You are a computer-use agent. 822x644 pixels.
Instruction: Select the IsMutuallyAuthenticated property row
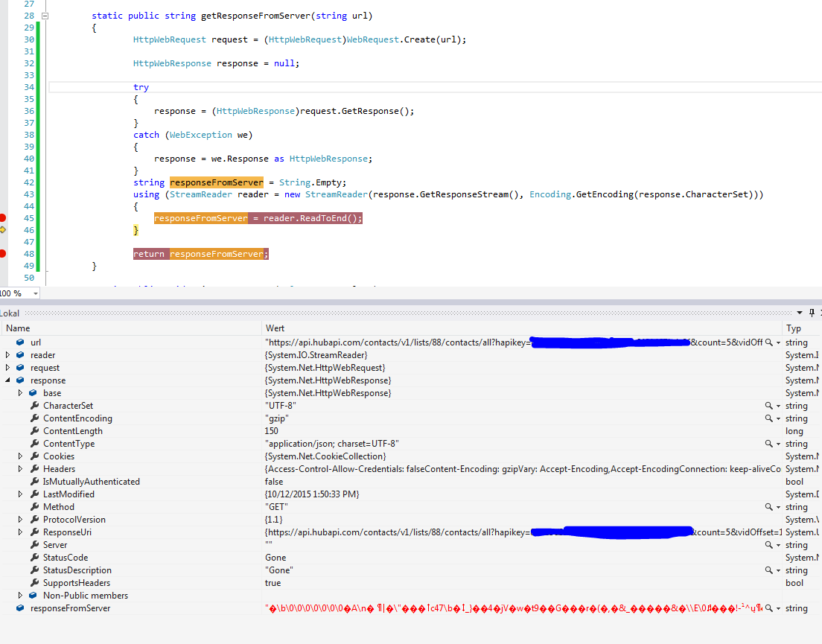[x=411, y=482]
